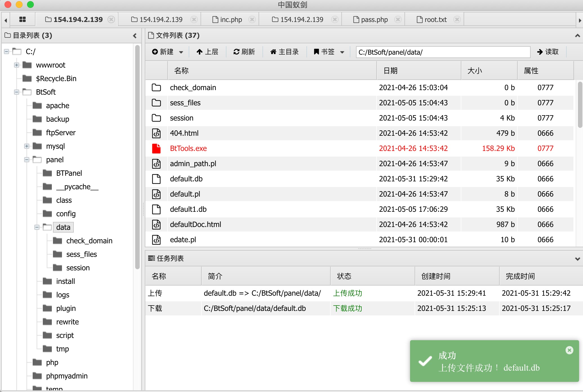Screen dimensions: 583x392
Task: Dismiss the success notification close icon
Action: pos(569,350)
